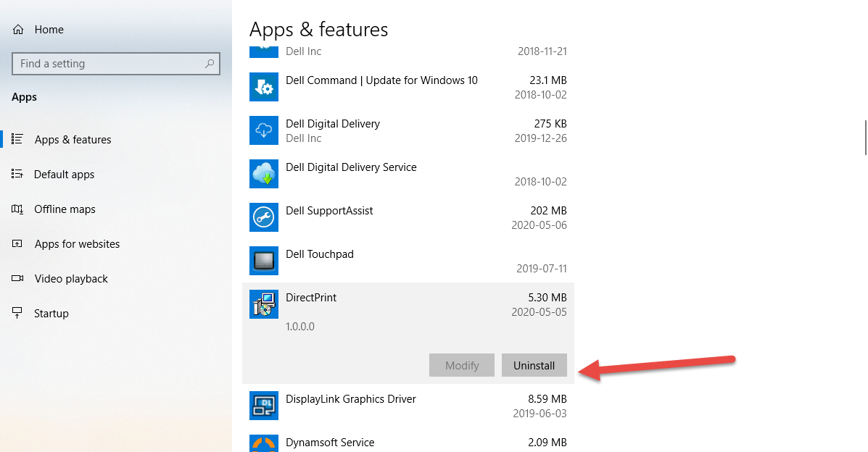Click the Dell Command Update app icon

(263, 87)
